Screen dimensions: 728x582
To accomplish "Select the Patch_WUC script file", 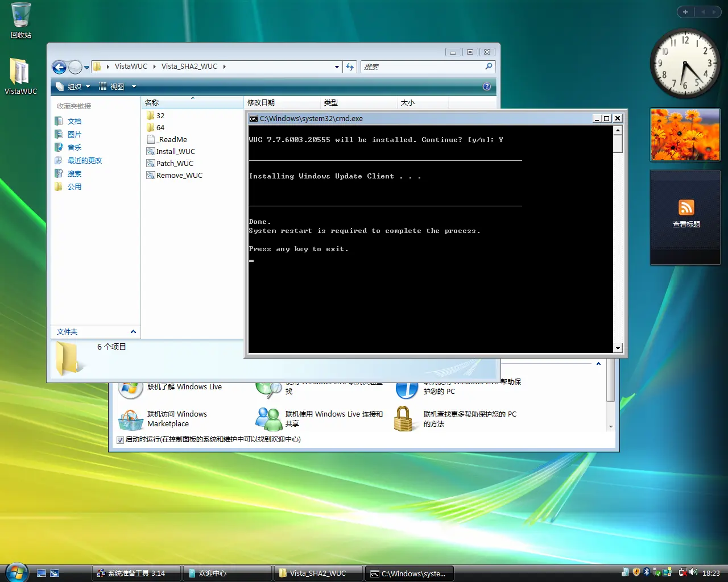I will pos(169,163).
